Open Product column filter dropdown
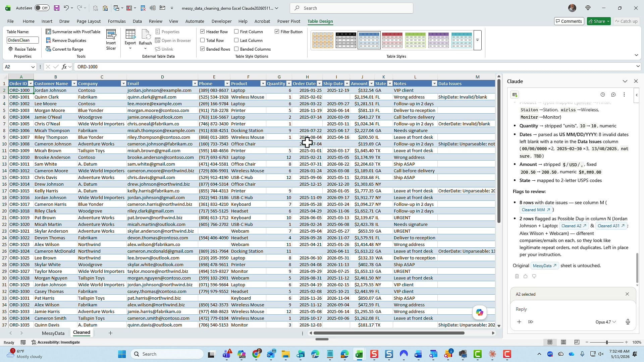644x362 pixels. coord(263,83)
